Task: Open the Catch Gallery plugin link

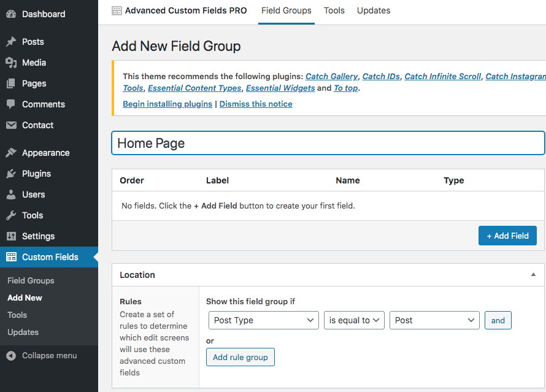Action: pyautogui.click(x=331, y=76)
